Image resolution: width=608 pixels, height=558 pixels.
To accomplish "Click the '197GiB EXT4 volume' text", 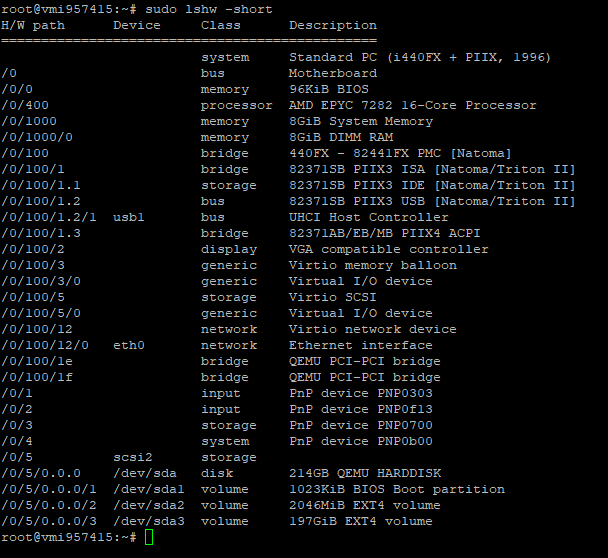I will [x=361, y=521].
